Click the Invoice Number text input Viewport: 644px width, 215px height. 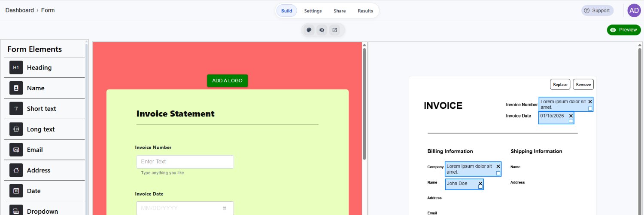click(x=185, y=162)
